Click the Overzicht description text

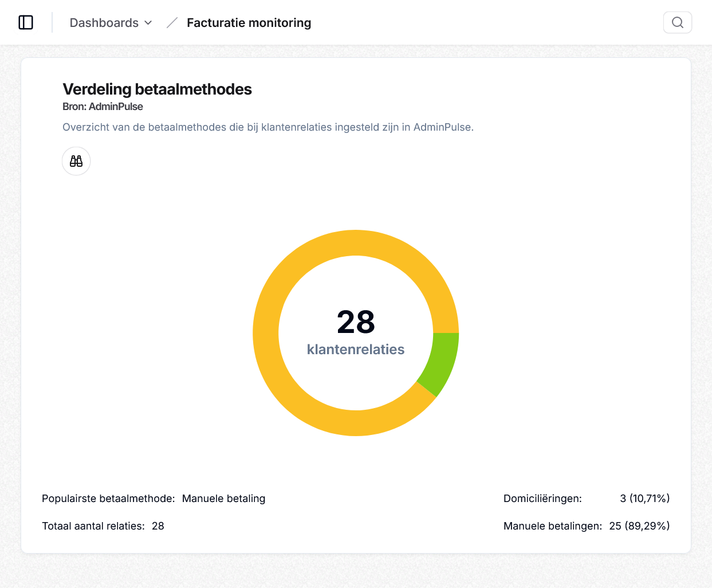click(x=268, y=127)
